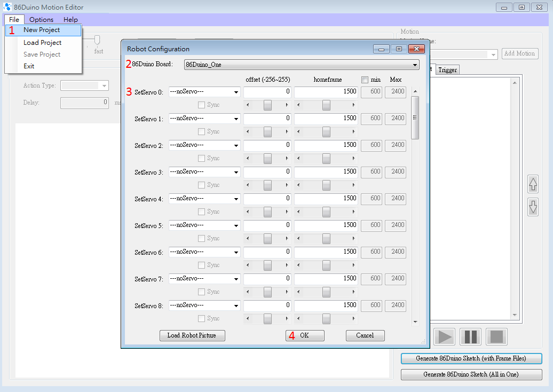Click the servo list vertical scrollbar thumb
Screen dimensions: 553x392
415,118
